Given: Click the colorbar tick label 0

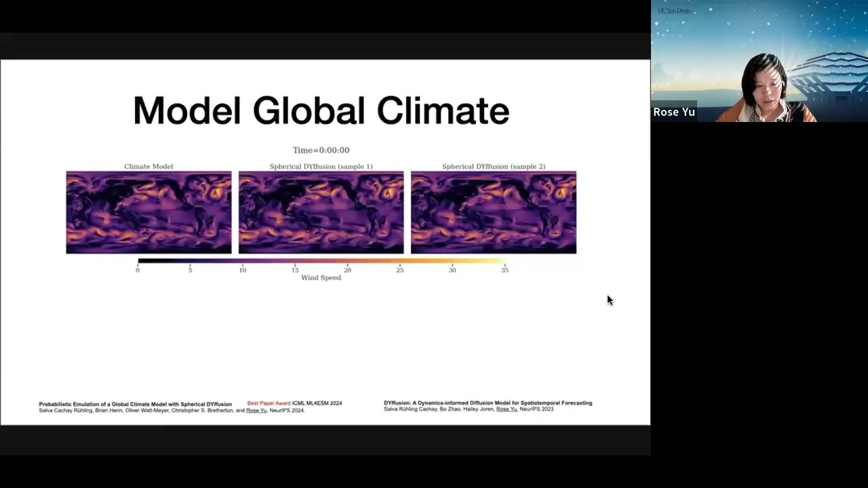Looking at the screenshot, I should pyautogui.click(x=138, y=270).
